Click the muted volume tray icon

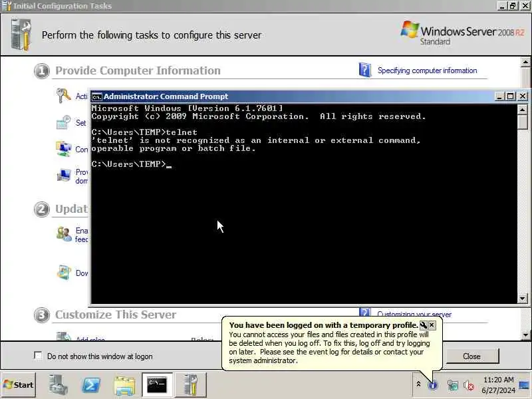pyautogui.click(x=469, y=386)
